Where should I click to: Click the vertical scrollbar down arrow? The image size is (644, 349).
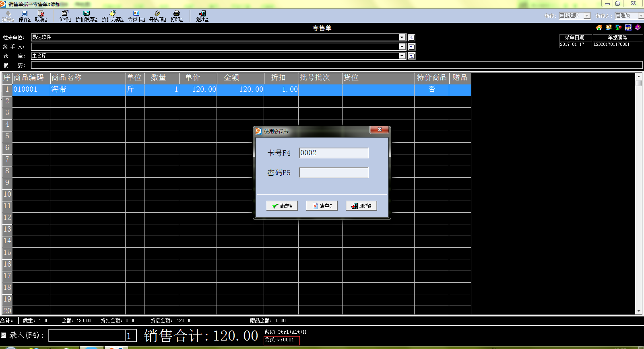pos(638,311)
